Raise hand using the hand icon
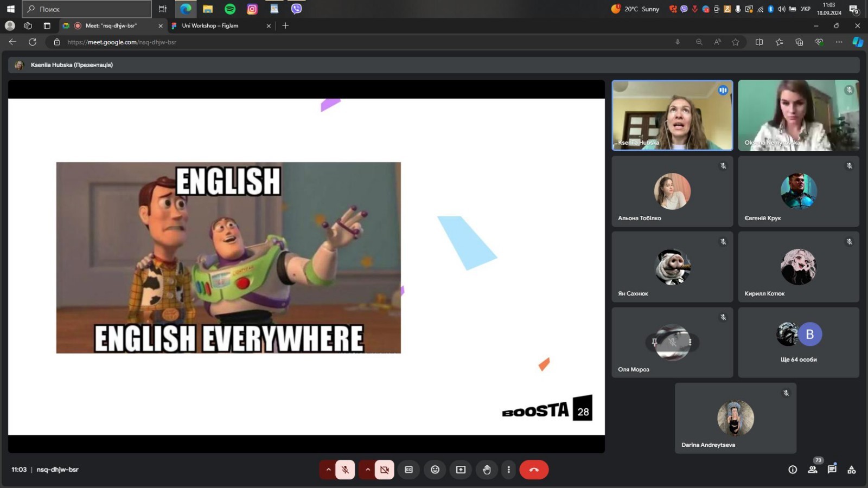 [487, 470]
